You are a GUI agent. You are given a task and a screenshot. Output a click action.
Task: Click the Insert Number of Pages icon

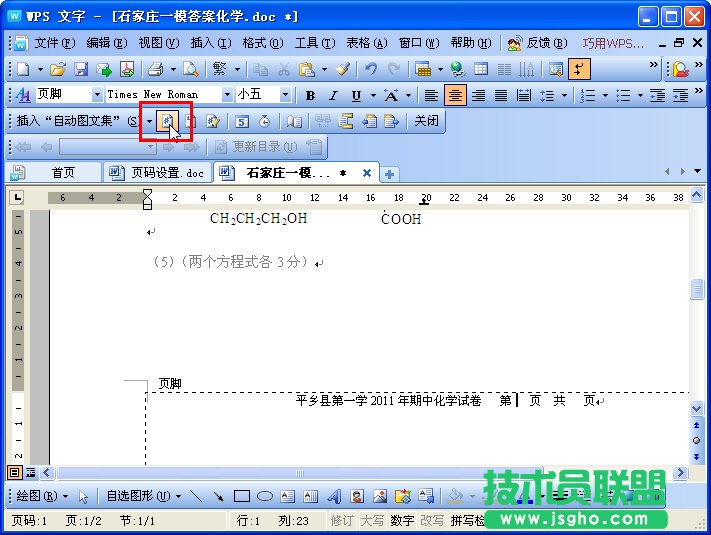point(191,122)
